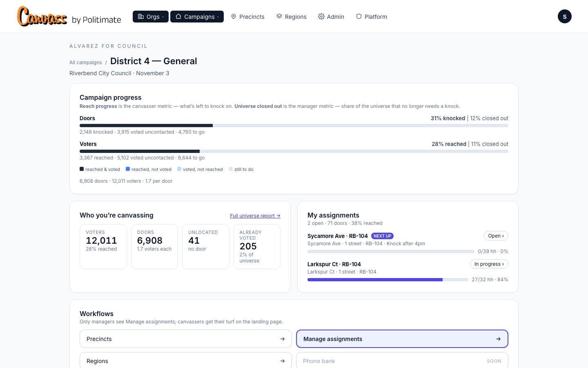The width and height of the screenshot is (588, 368).
Task: Click the arrow in Precincts workflow row
Action: click(282, 339)
